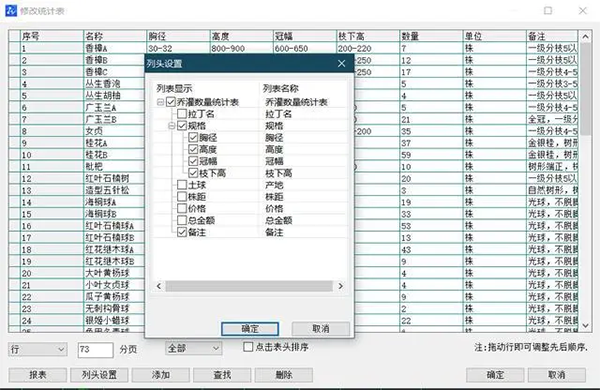This screenshot has height=390, width=600.
Task: Click the 胸径 cell 30-32
Action: click(178, 48)
